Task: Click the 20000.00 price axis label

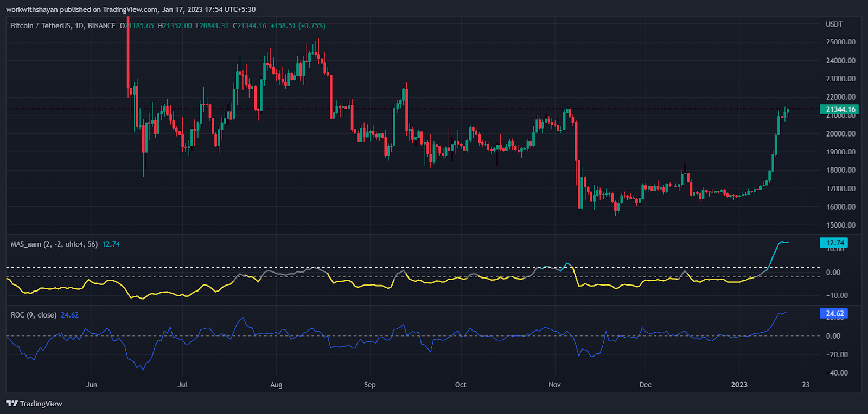Action: [x=841, y=133]
